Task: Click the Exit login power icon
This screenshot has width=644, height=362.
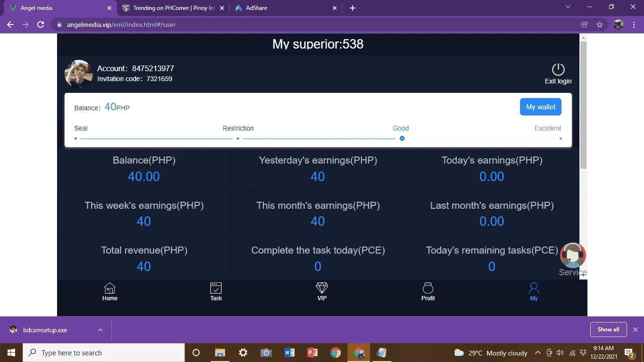Action: point(558,69)
